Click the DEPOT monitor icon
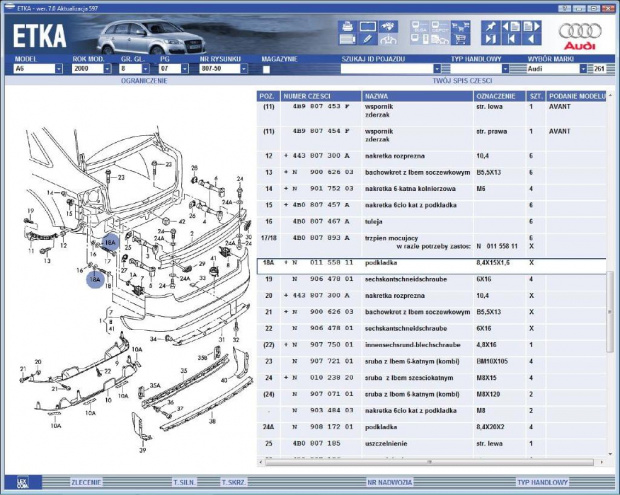The image size is (620, 495). coord(440,26)
